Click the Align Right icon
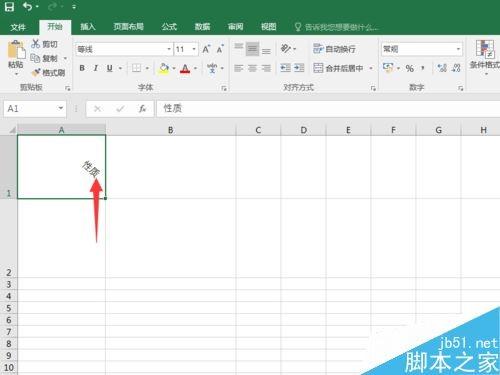This screenshot has height=375, width=500. click(266, 68)
